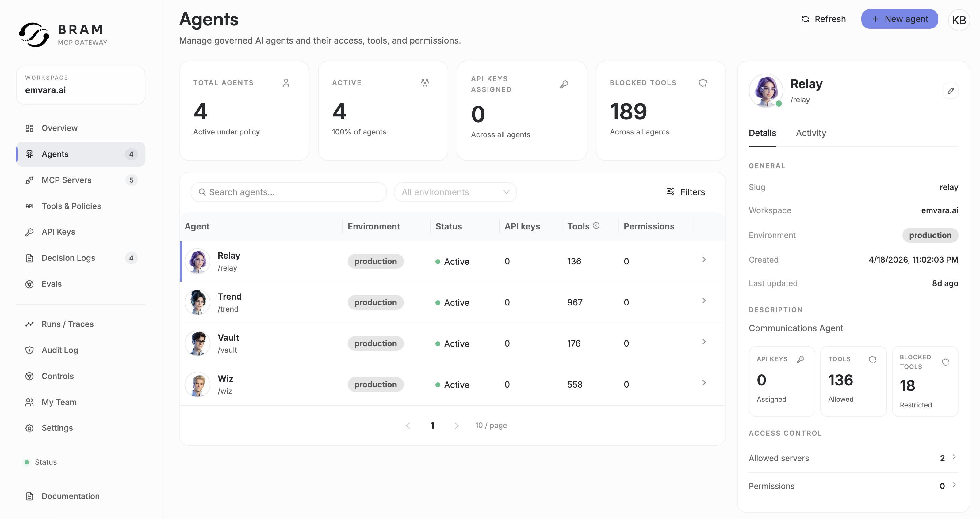Click the pencil edit icon for Relay

pyautogui.click(x=950, y=91)
